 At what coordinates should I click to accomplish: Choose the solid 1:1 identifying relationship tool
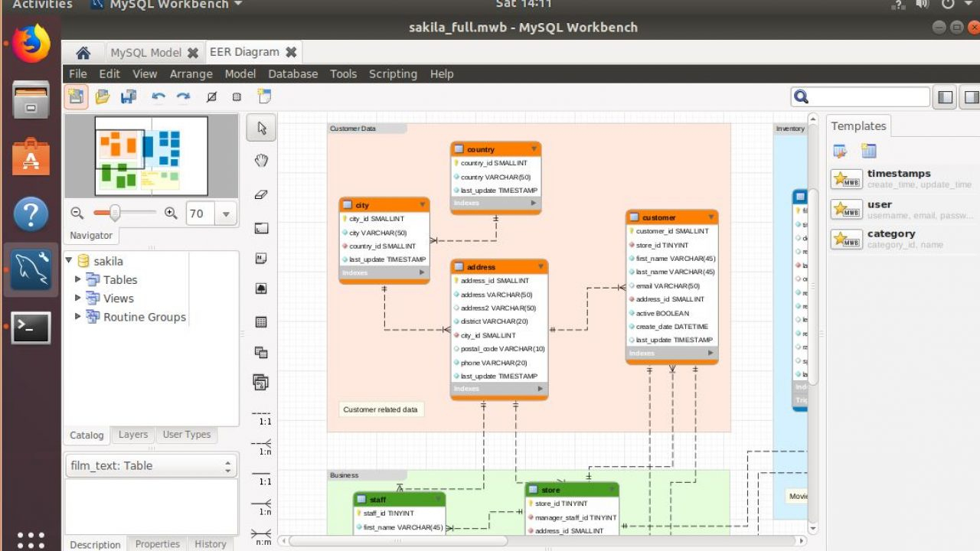[x=262, y=478]
